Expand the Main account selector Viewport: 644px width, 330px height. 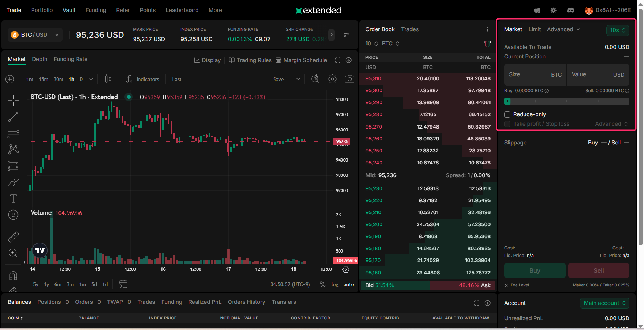(x=604, y=303)
